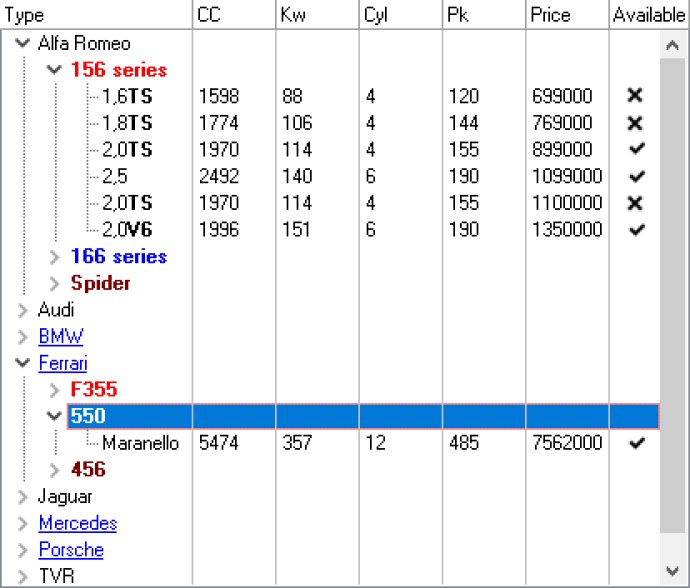Image resolution: width=690 pixels, height=588 pixels.
Task: Click the CC value 2492
Action: [219, 176]
